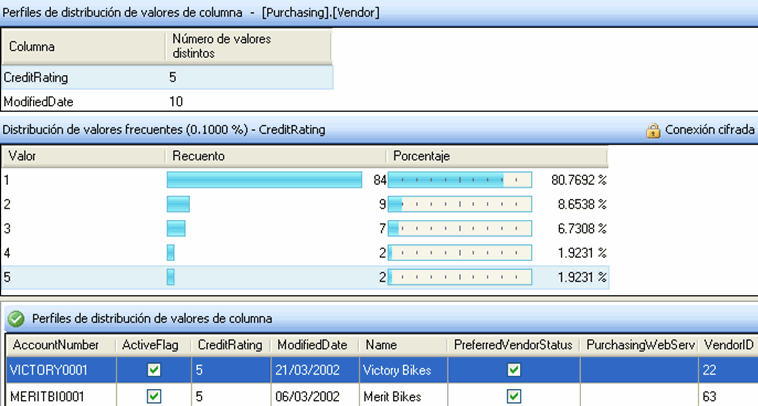This screenshot has width=758, height=406.
Task: Sort by the ActiveFlag column header
Action: pyautogui.click(x=154, y=345)
